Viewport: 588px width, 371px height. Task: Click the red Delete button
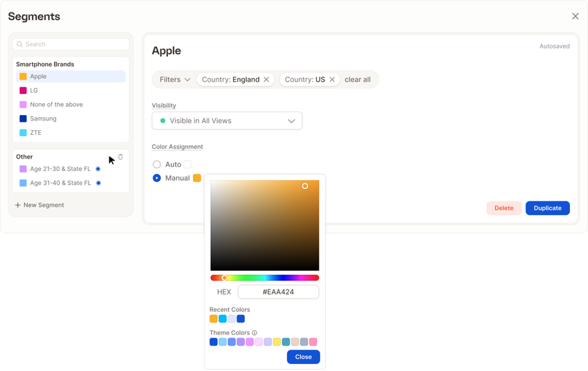(504, 208)
